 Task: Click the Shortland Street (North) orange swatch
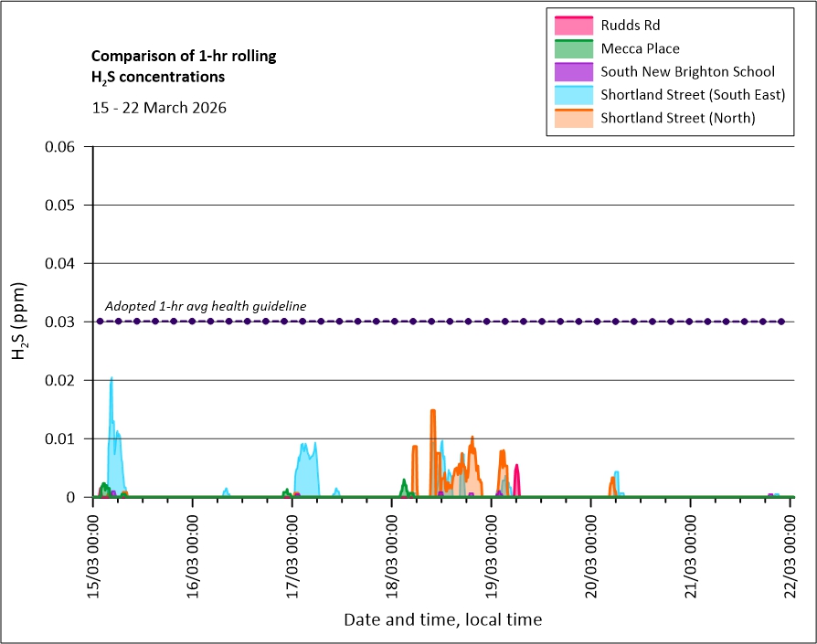(x=573, y=118)
